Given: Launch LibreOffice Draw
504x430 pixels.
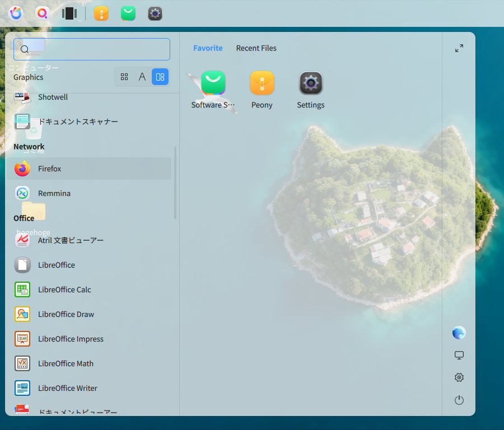Looking at the screenshot, I should click(88, 314).
